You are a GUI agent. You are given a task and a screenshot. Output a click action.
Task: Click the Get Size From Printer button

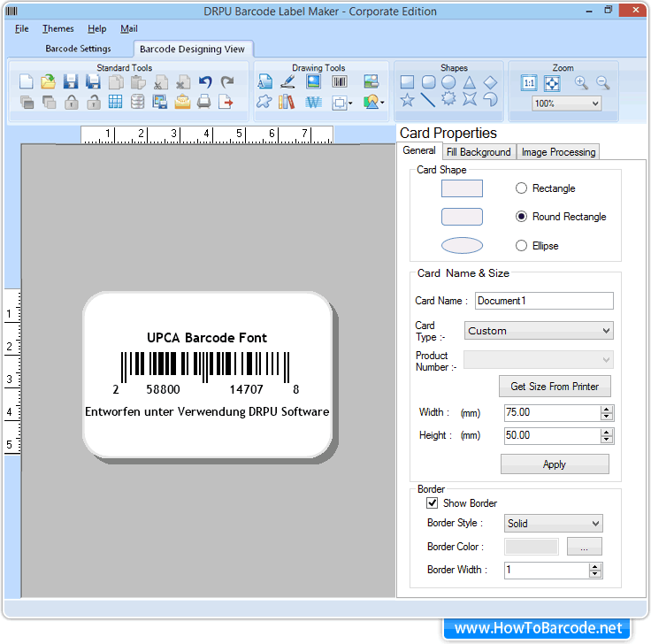[555, 387]
